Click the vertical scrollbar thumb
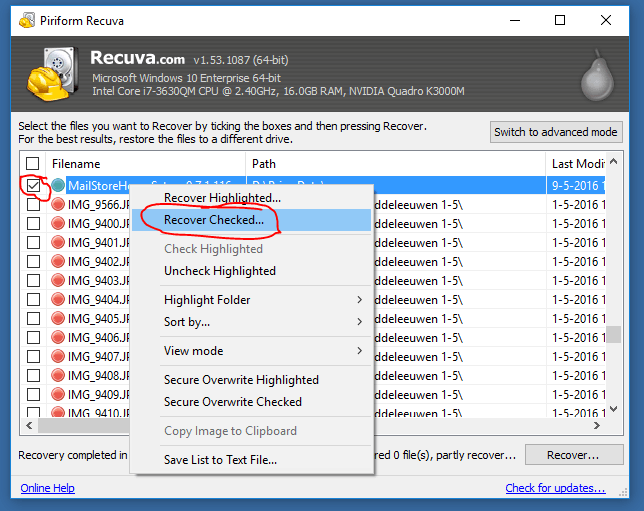Image resolution: width=644 pixels, height=511 pixels. click(614, 334)
